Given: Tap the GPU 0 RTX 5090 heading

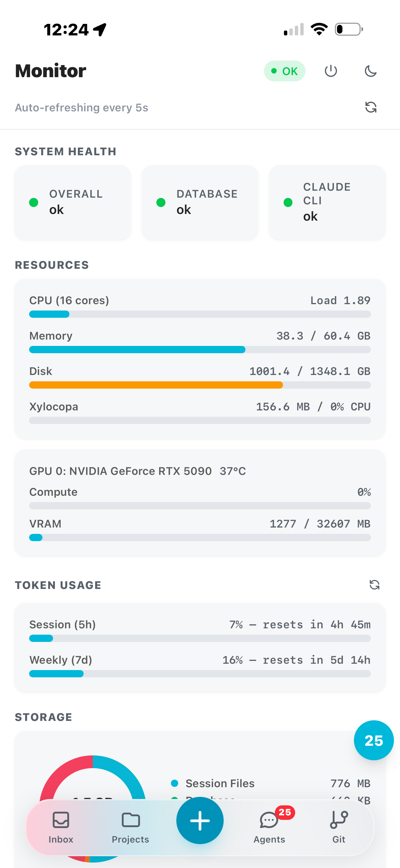Looking at the screenshot, I should point(138,471).
